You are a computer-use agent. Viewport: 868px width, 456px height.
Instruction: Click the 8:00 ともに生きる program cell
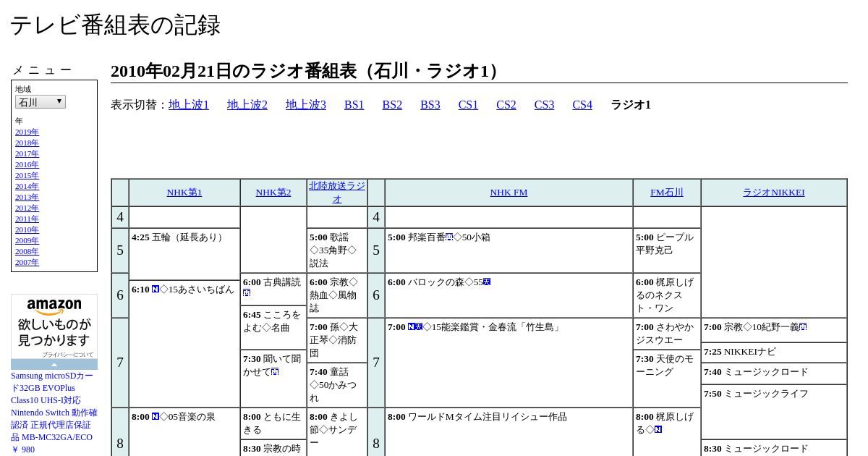pos(273,423)
